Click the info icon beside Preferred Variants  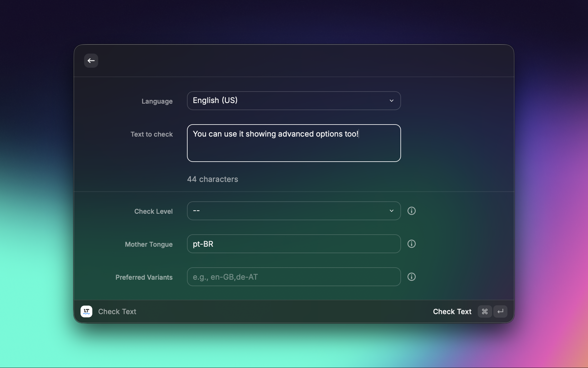pos(411,277)
